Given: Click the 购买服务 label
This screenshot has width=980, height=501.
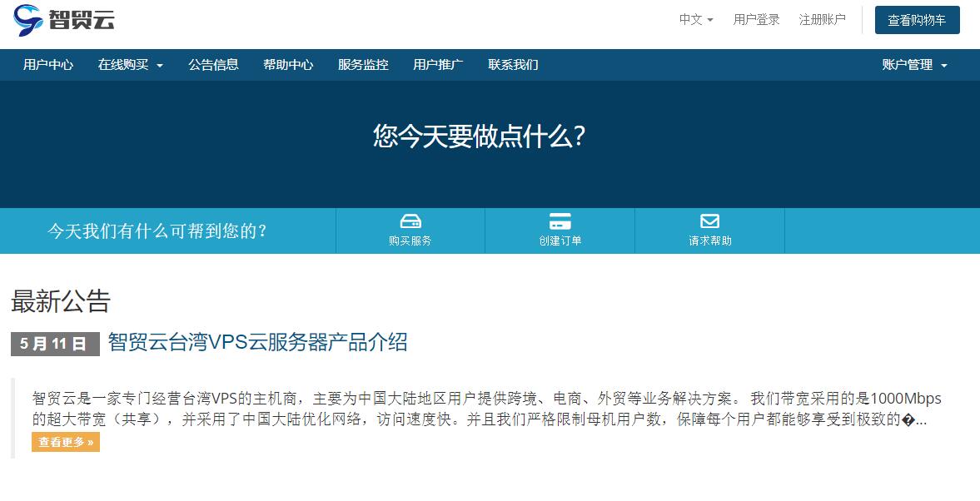Looking at the screenshot, I should 410,241.
